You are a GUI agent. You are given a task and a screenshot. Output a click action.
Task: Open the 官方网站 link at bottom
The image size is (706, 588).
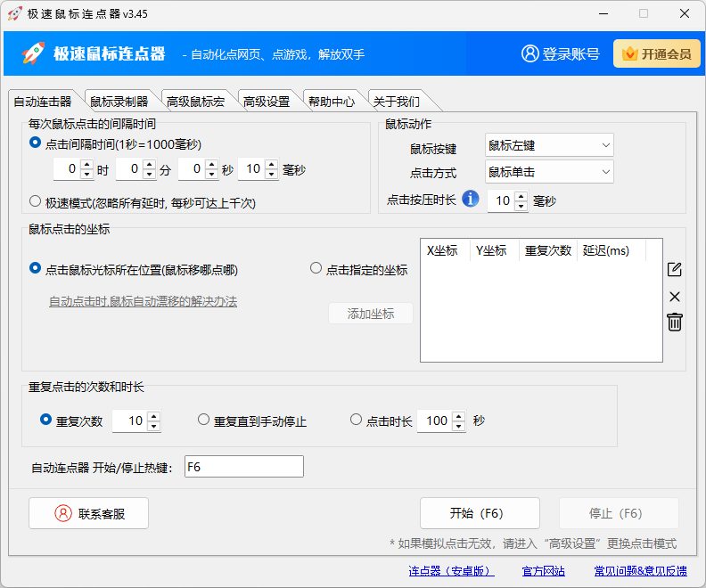coord(544,570)
